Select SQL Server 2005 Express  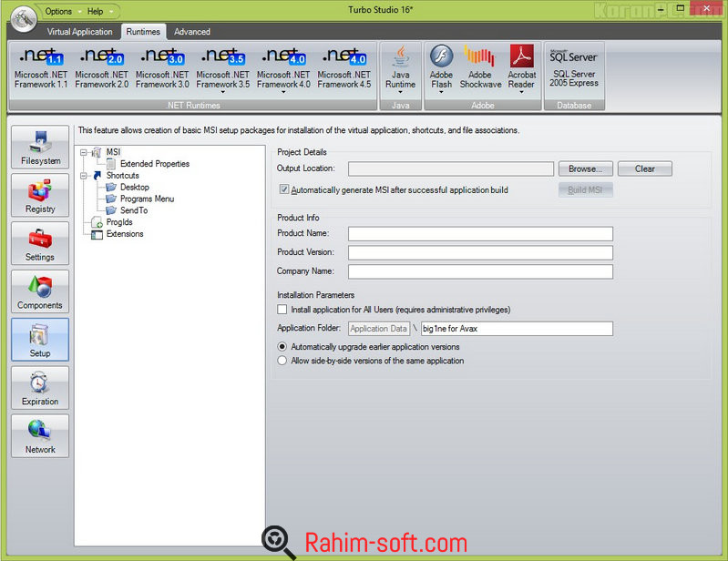click(x=574, y=68)
